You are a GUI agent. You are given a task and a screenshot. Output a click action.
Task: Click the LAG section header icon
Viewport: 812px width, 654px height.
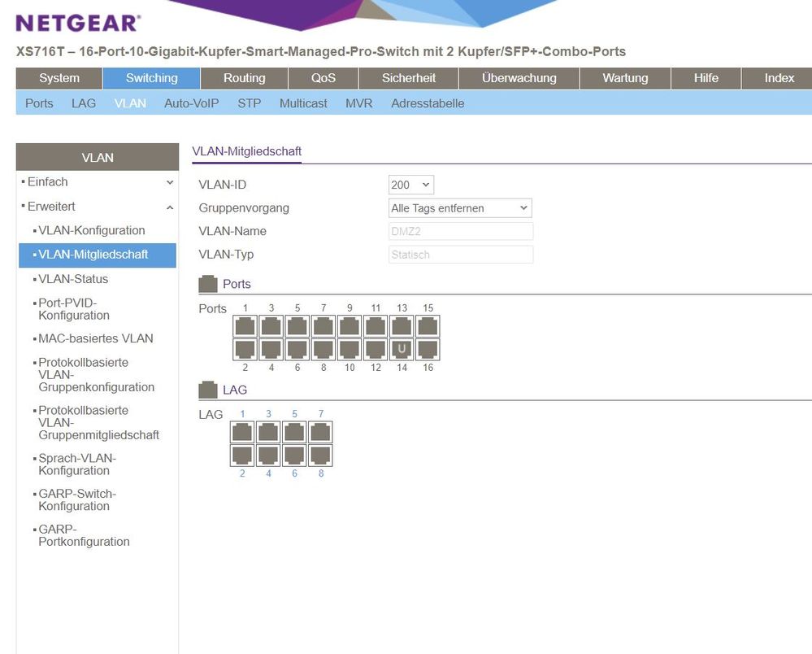[209, 390]
